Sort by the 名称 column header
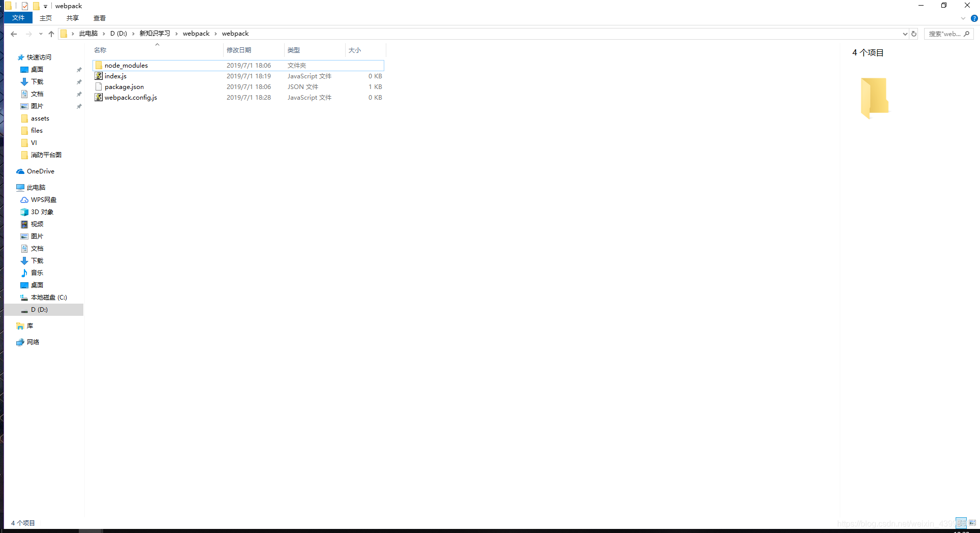The width and height of the screenshot is (980, 533). (x=158, y=50)
